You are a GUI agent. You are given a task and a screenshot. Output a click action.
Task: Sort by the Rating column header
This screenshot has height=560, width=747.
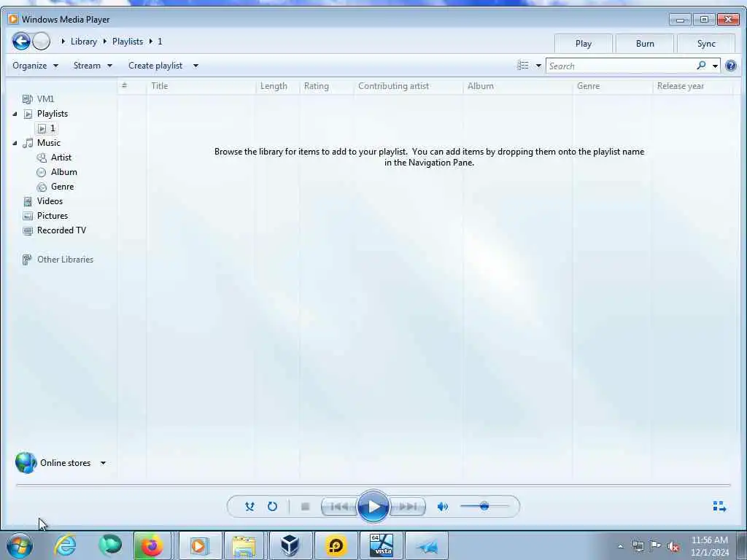317,86
